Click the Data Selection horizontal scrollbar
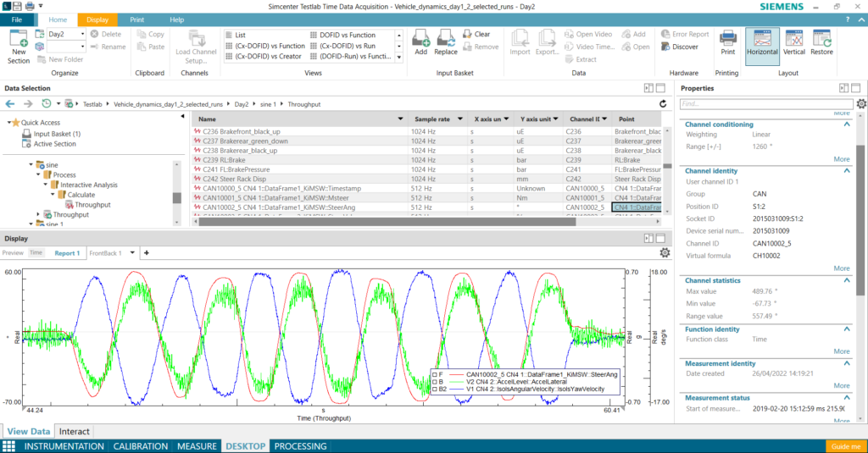Image resolution: width=868 pixels, height=453 pixels. (387, 222)
